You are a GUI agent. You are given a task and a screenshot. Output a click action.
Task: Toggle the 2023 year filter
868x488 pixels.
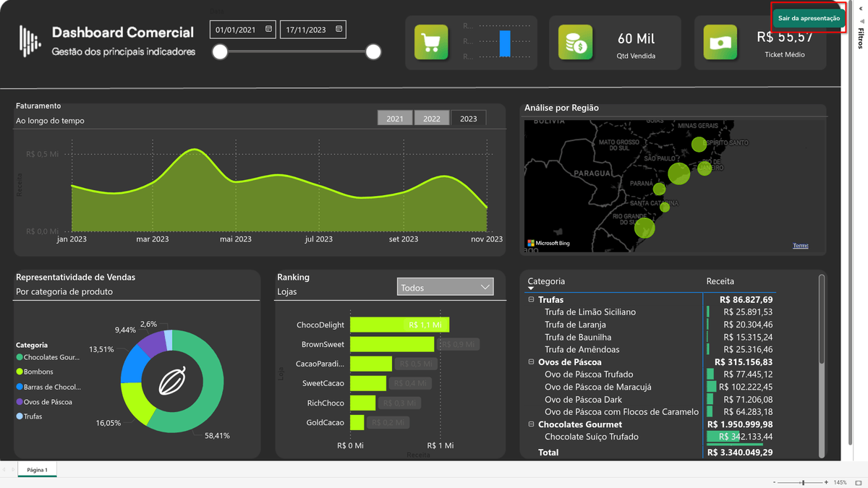(469, 119)
